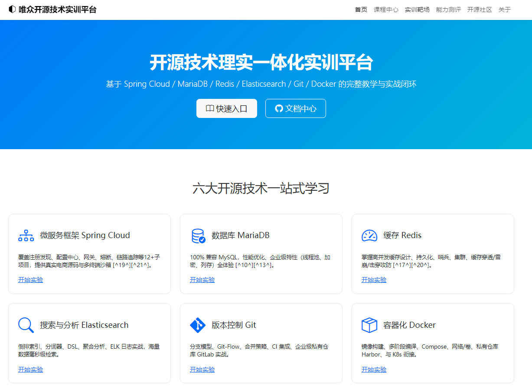The image size is (532, 392).
Task: Open 开始实验 link in the Docker card
Action: (x=374, y=369)
